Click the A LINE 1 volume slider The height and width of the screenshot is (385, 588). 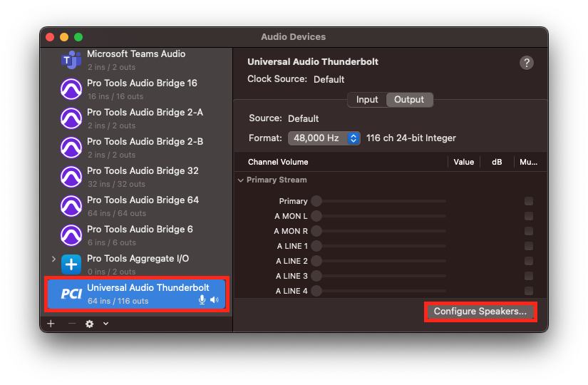click(378, 246)
